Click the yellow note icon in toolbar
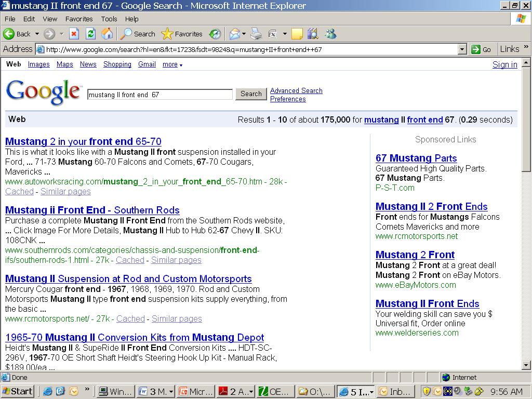This screenshot has width=532, height=399. click(x=297, y=34)
